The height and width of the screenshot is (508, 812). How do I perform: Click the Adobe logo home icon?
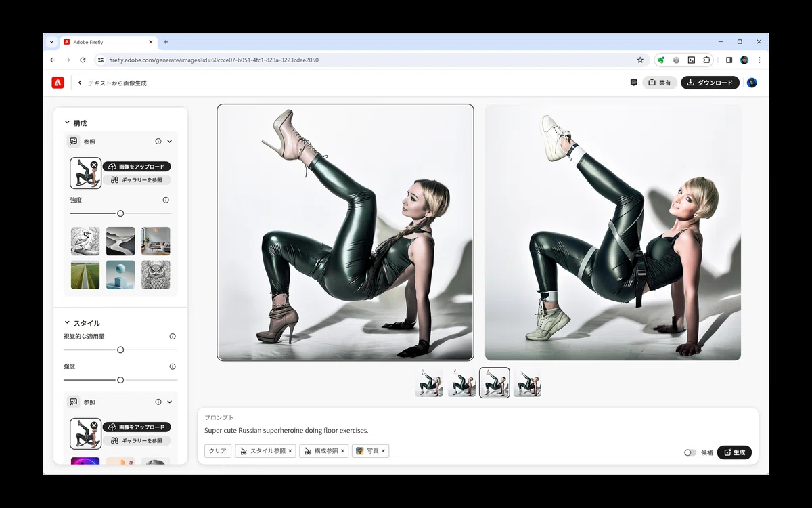(58, 83)
